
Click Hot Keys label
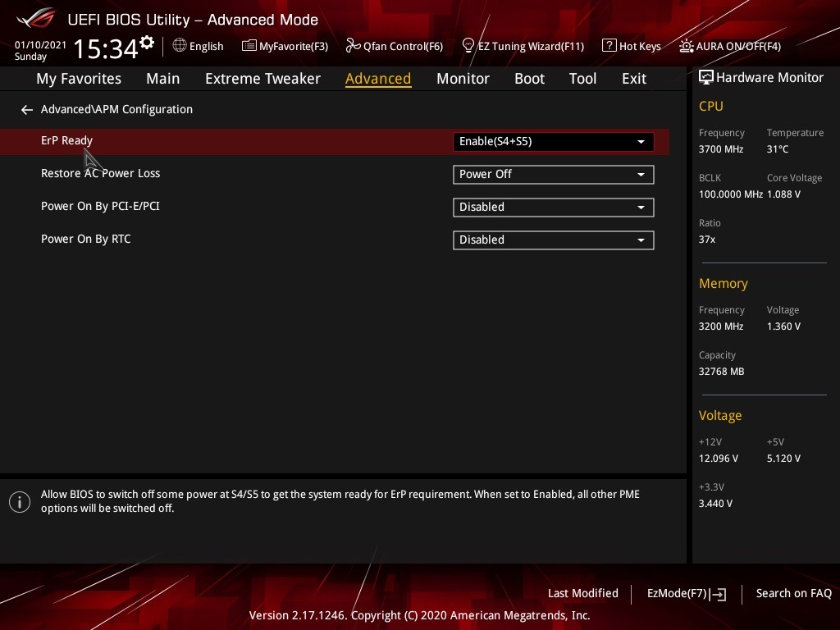[640, 47]
